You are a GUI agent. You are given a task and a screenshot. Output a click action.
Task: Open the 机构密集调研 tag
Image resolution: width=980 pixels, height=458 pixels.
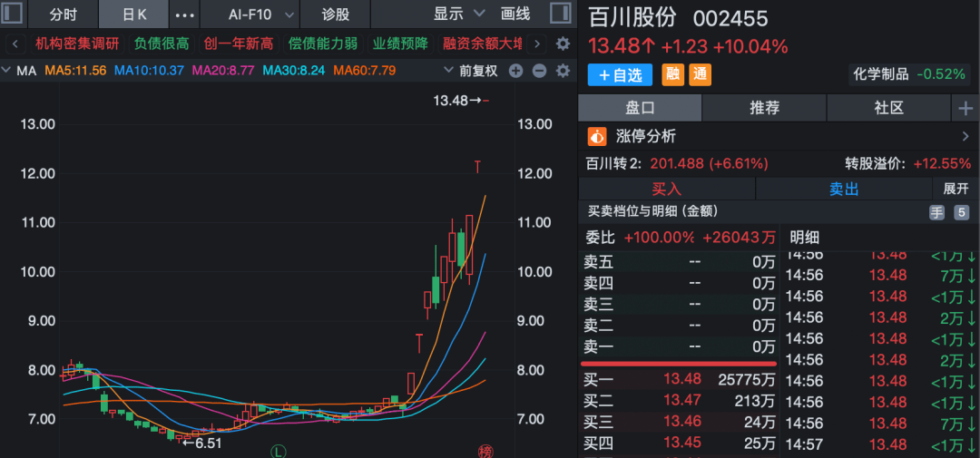point(75,44)
